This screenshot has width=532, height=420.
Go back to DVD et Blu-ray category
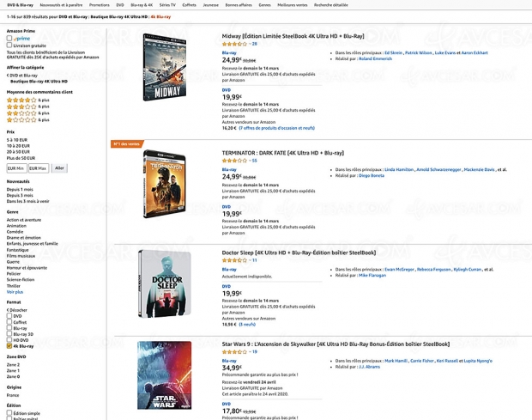tap(22, 76)
